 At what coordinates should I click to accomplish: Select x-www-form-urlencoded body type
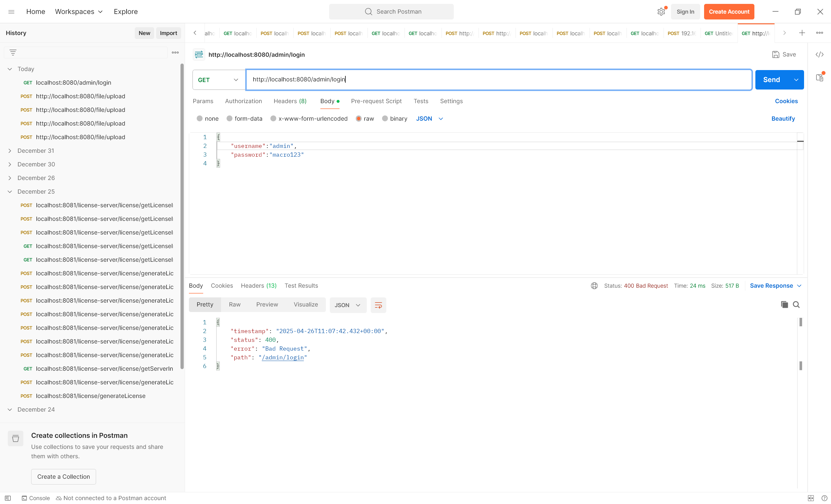coord(274,119)
